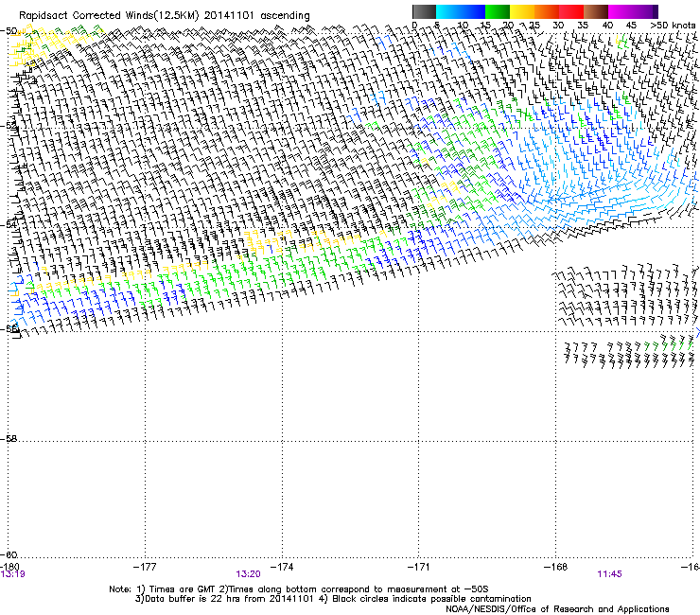
Task: Click the '>50 knots' legend label
Action: point(673,26)
